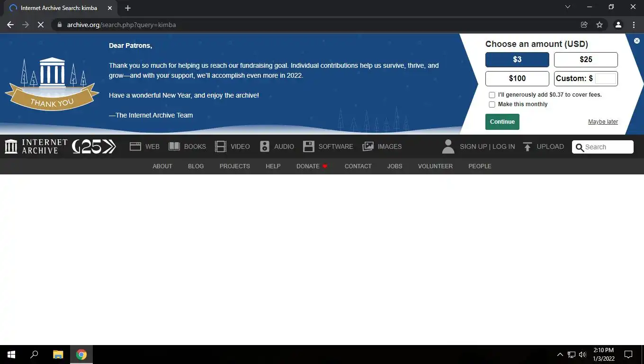Open a new browser tab
This screenshot has height=364, width=644.
coord(127,8)
